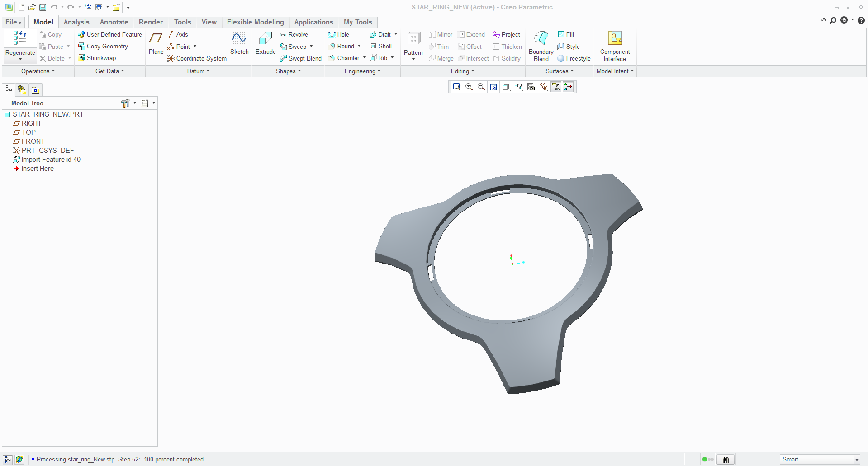Select Import Feature id 40 in tree
This screenshot has width=868, height=466.
click(x=47, y=160)
